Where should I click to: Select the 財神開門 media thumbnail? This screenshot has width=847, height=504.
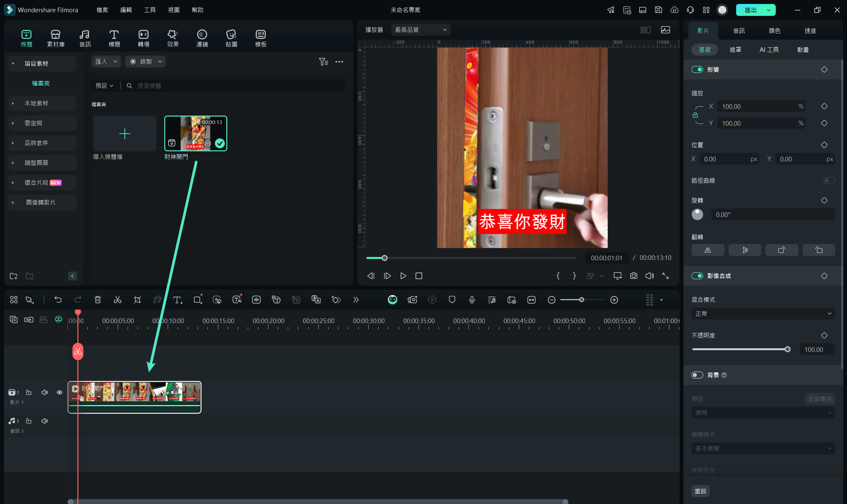point(196,134)
